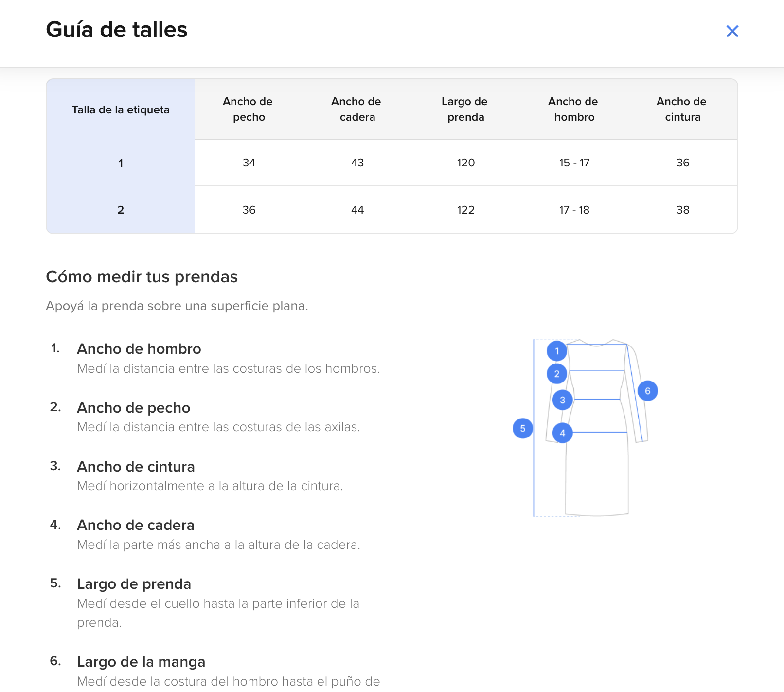This screenshot has width=784, height=692.
Task: Select size 2 row label
Action: pyautogui.click(x=121, y=210)
